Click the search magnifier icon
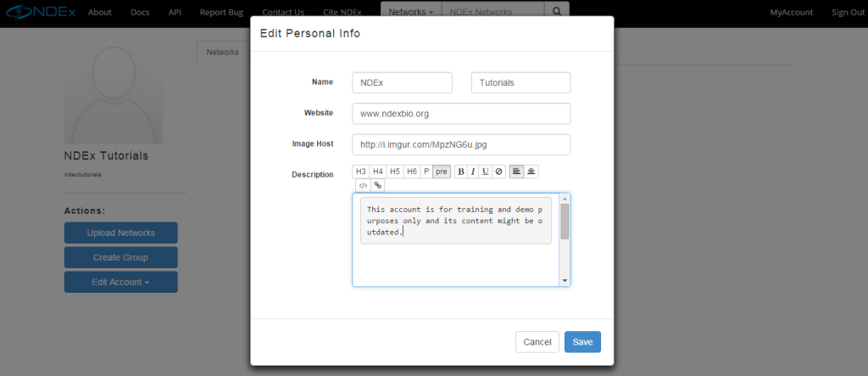This screenshot has height=376, width=868. pyautogui.click(x=556, y=12)
